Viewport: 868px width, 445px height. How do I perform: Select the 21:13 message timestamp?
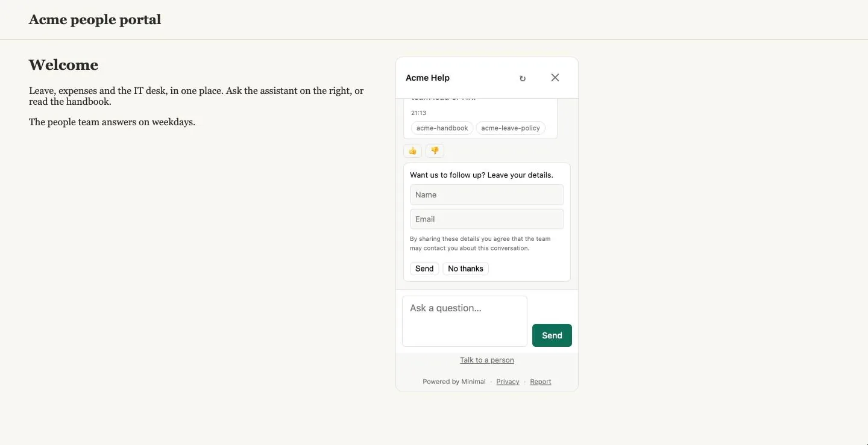click(x=418, y=113)
